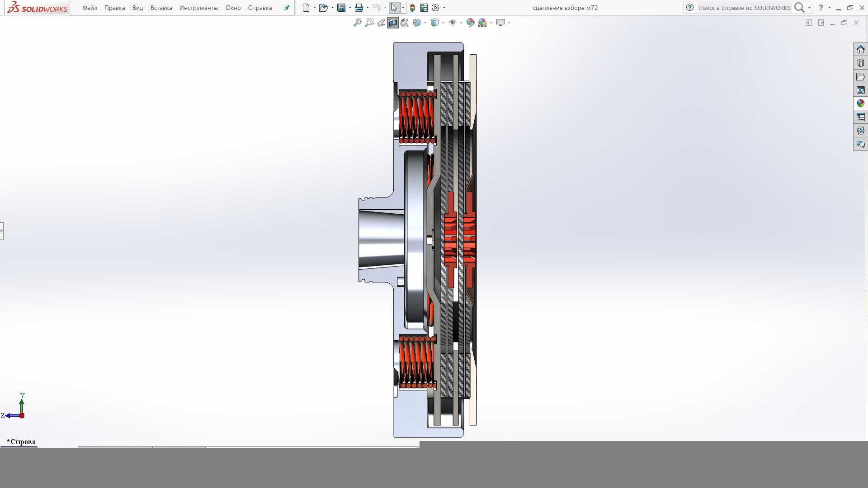
Task: Open View Settings monitor icon
Action: 500,23
